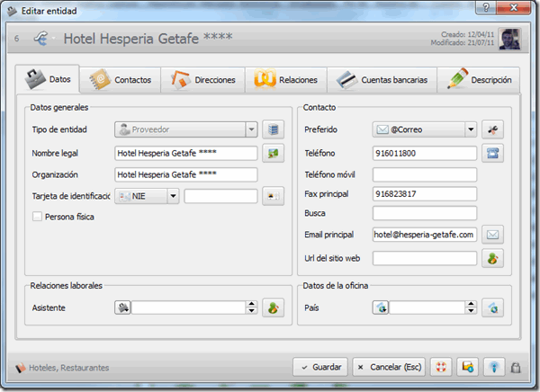This screenshot has height=392, width=540.
Task: Click the País spinner arrows
Action: coord(471,307)
